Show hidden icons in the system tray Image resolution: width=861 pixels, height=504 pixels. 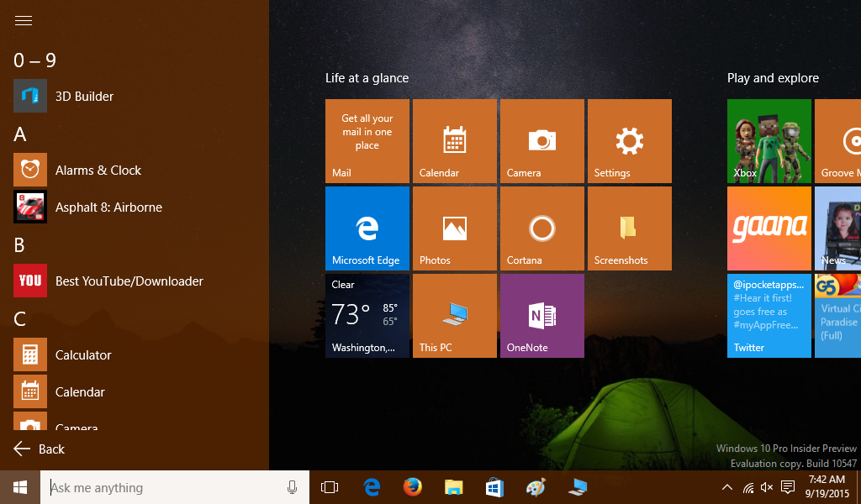[x=726, y=487]
